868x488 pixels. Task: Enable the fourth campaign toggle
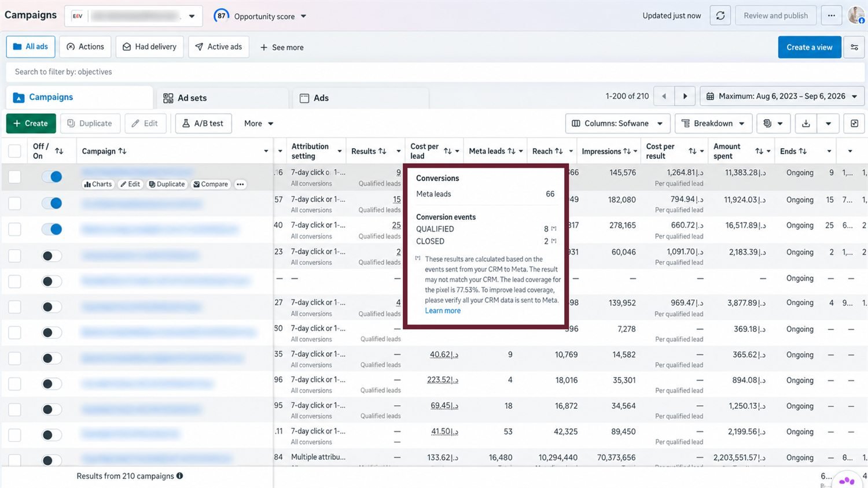[x=52, y=256]
